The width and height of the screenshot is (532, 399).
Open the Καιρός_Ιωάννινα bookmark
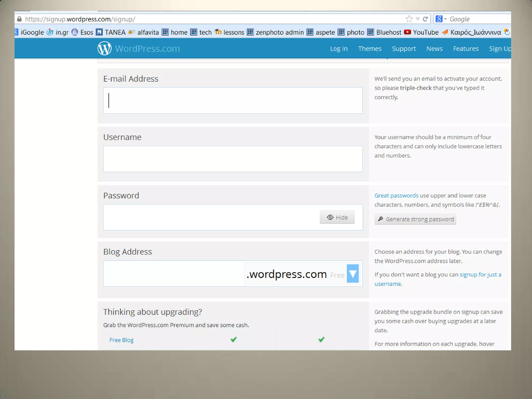[471, 32]
